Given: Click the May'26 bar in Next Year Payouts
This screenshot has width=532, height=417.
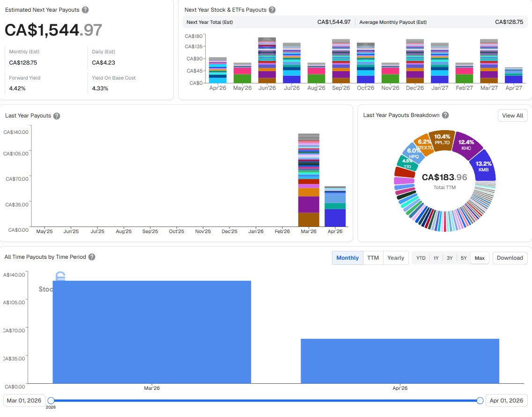Looking at the screenshot, I should coord(242,73).
